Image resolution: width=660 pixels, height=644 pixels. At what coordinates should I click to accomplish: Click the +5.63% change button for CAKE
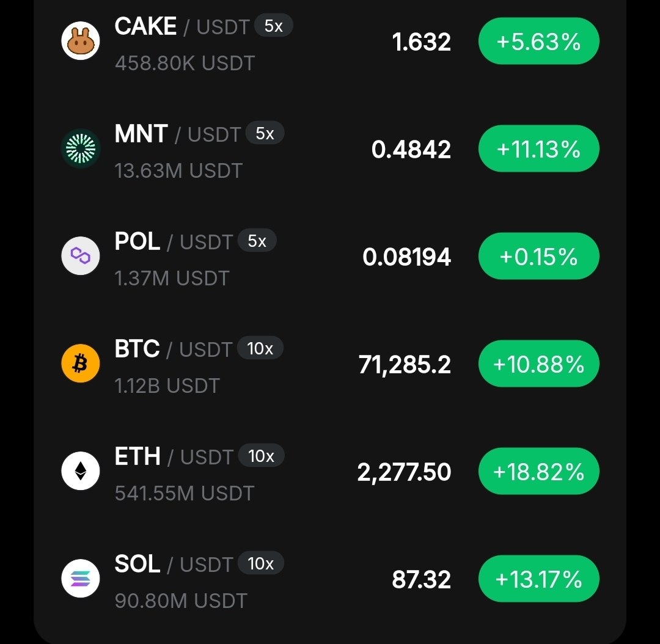click(539, 42)
